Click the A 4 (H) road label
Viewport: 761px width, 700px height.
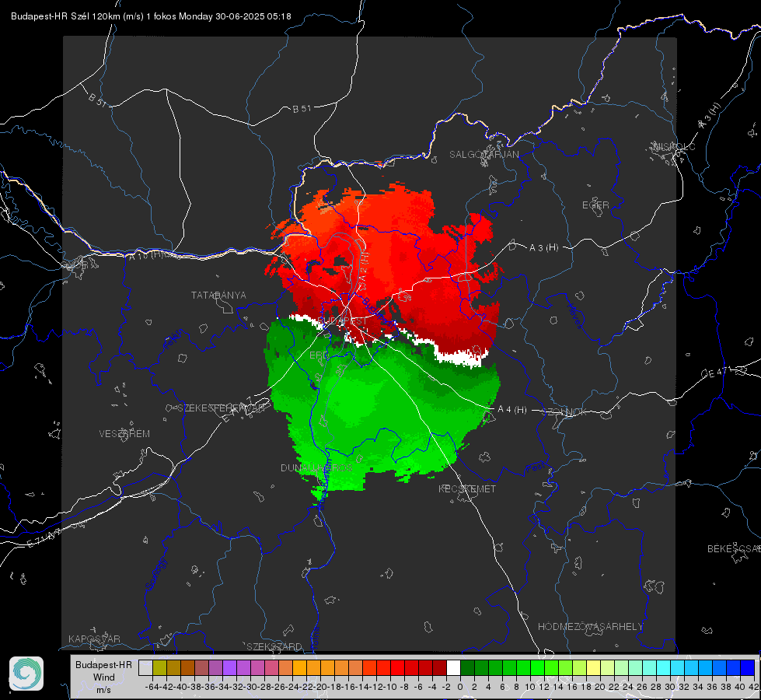(512, 410)
